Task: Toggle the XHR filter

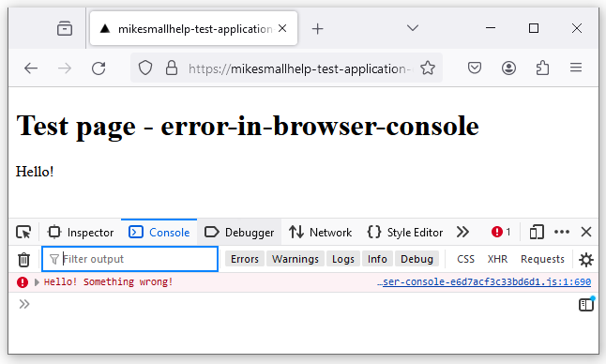Action: (497, 259)
